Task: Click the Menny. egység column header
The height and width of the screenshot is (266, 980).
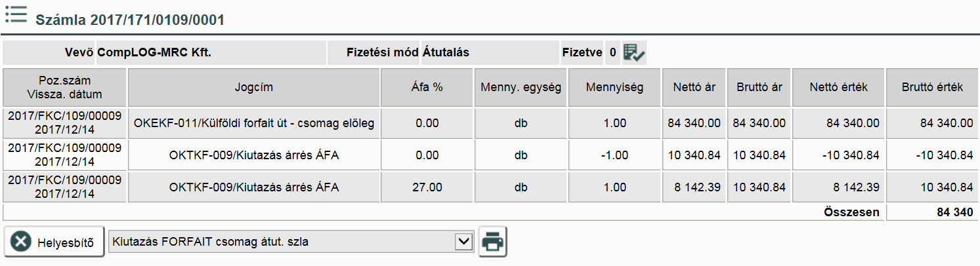Action: (x=521, y=87)
